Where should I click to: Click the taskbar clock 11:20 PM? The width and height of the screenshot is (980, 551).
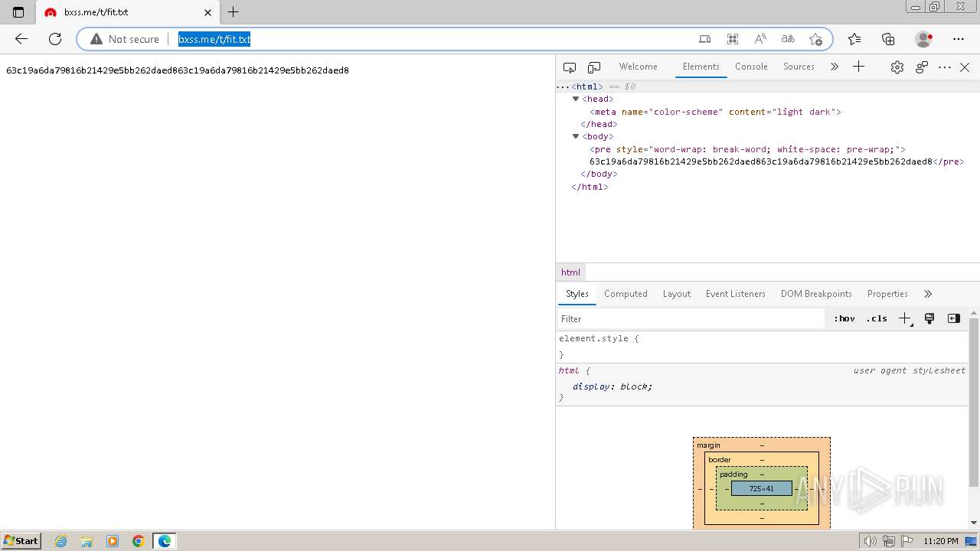[x=941, y=541]
